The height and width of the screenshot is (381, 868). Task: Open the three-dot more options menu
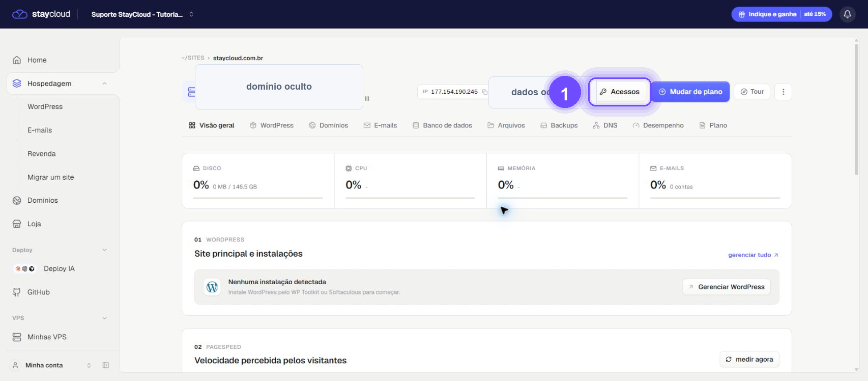[x=783, y=92]
